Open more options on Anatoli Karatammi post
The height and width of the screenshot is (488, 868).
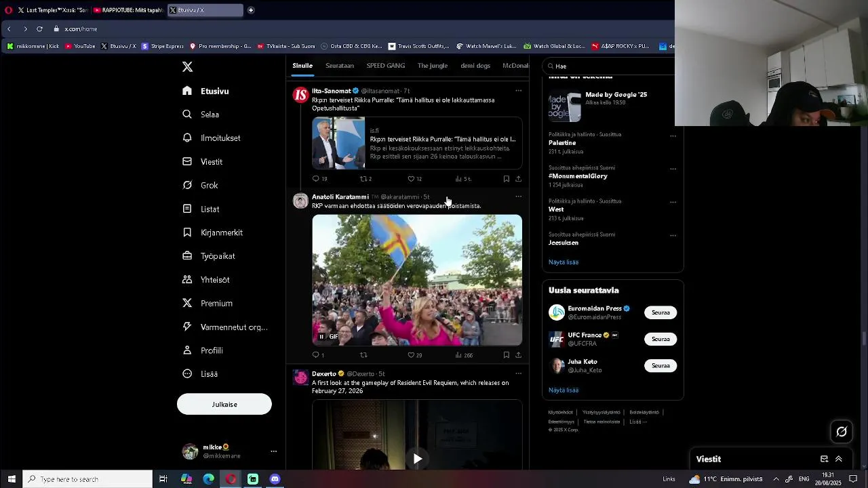coord(519,197)
